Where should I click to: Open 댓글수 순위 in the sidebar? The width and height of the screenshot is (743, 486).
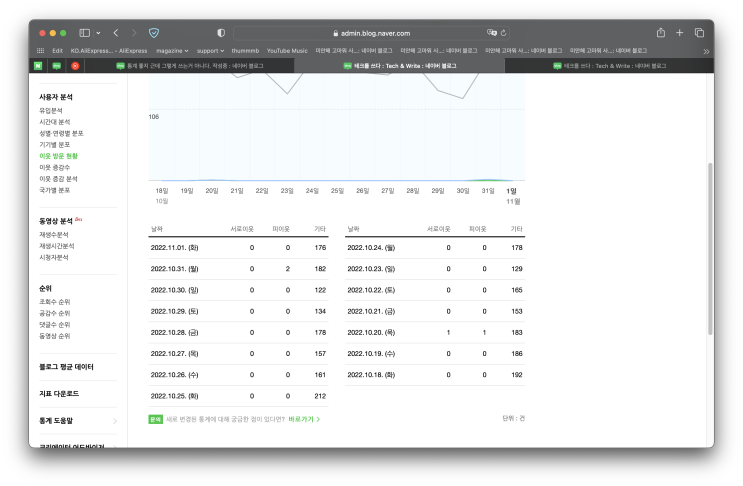[x=54, y=324]
